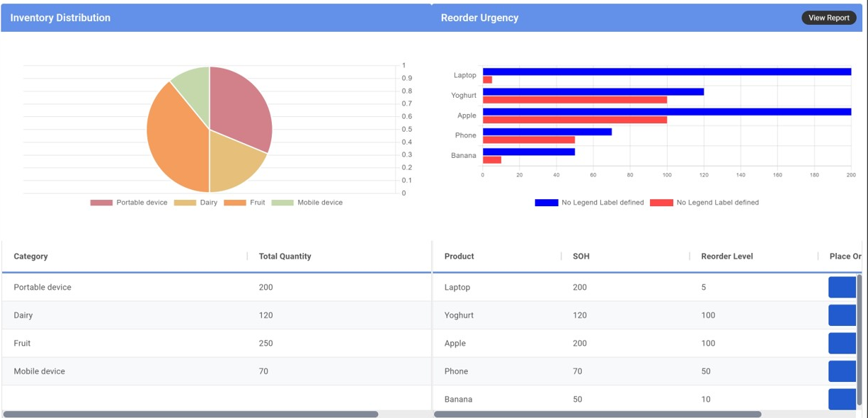Click Mobile device quantity 70 cell
The height and width of the screenshot is (418, 868).
point(263,371)
